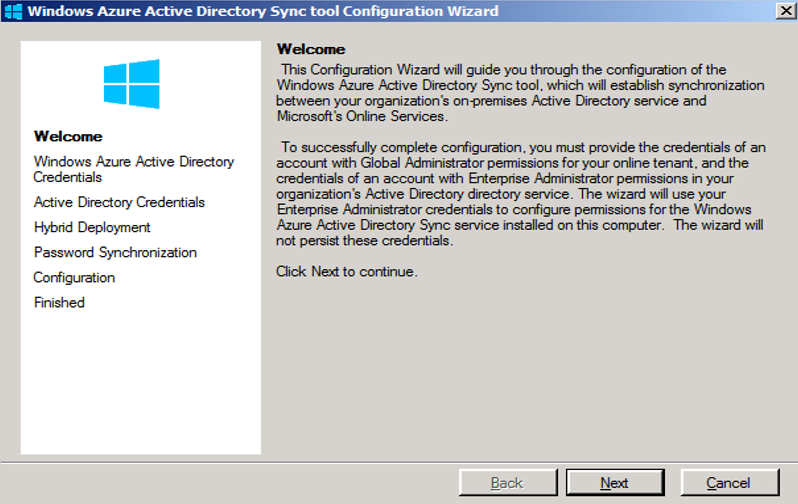This screenshot has width=798, height=504.
Task: Click empty button bar area left of Back
Action: tap(230, 483)
